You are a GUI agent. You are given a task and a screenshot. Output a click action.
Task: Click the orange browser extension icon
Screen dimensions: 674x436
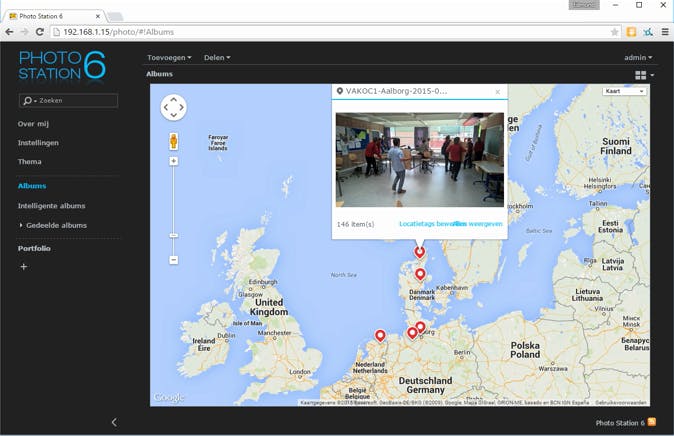pyautogui.click(x=631, y=32)
